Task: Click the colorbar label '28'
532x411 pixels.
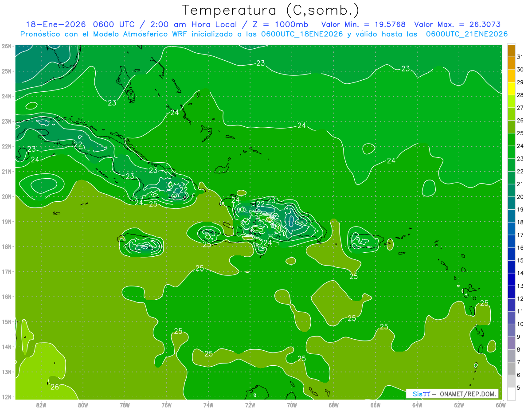Action: pos(520,95)
